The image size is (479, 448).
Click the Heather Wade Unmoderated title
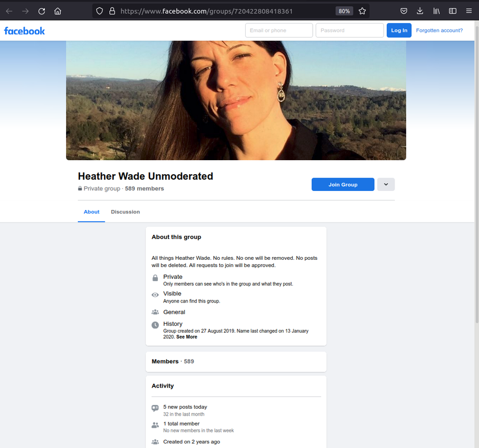coord(145,176)
